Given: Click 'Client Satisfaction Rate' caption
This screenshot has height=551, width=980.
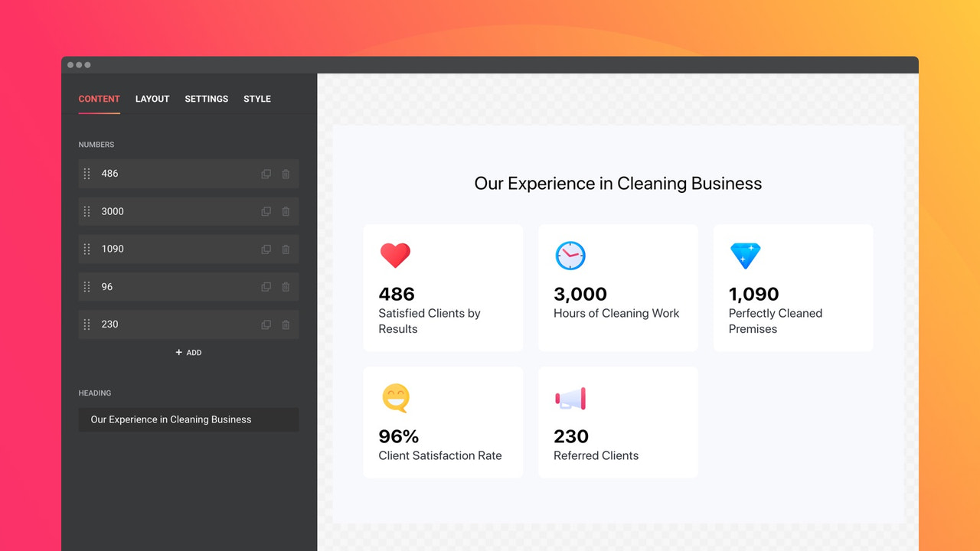Looking at the screenshot, I should pos(440,455).
